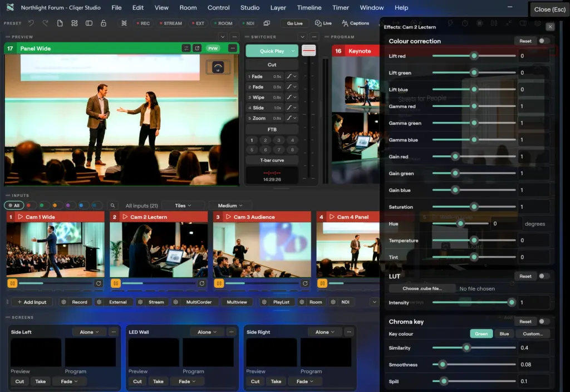The image size is (570, 392).
Task: Adjust the Saturation slider
Action: tap(474, 207)
